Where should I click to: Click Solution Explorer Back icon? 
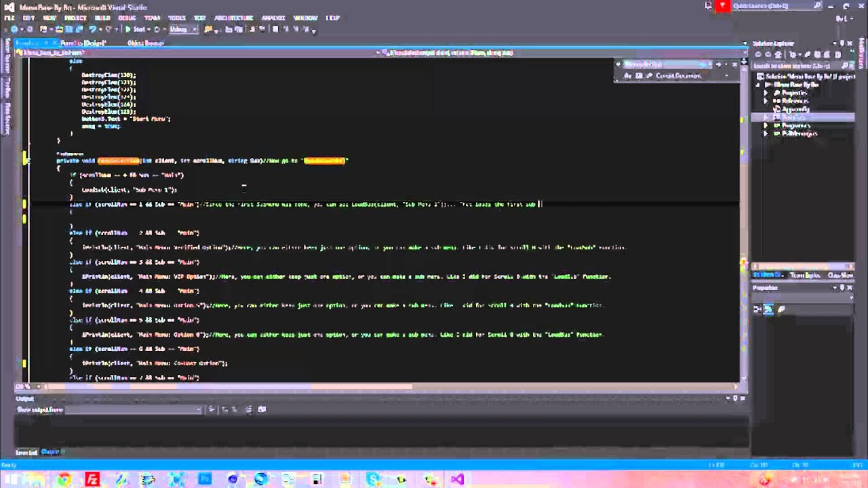pyautogui.click(x=759, y=55)
